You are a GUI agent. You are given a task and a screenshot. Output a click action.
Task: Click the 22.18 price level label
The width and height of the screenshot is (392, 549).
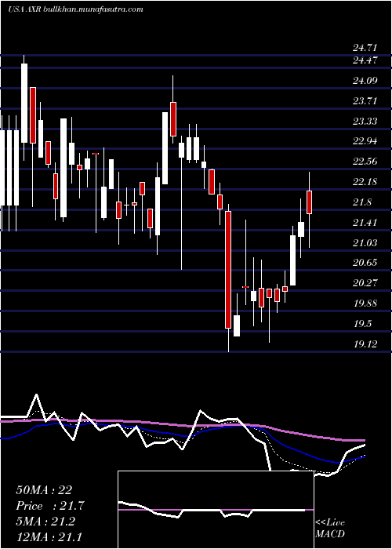[x=365, y=182]
